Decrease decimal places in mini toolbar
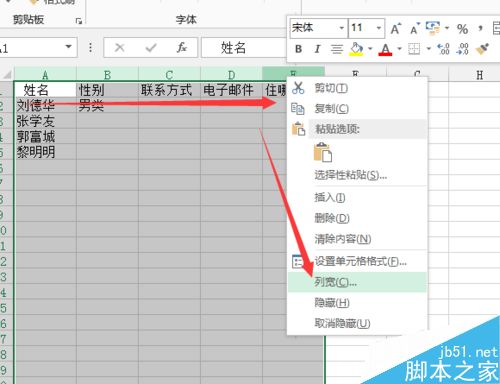The width and height of the screenshot is (500, 384). (x=463, y=49)
